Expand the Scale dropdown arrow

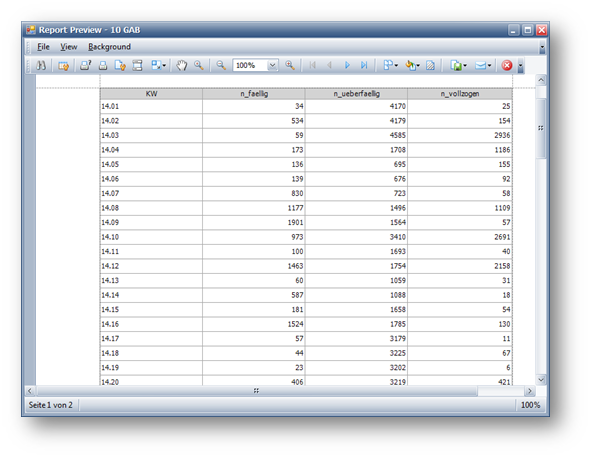(x=164, y=66)
